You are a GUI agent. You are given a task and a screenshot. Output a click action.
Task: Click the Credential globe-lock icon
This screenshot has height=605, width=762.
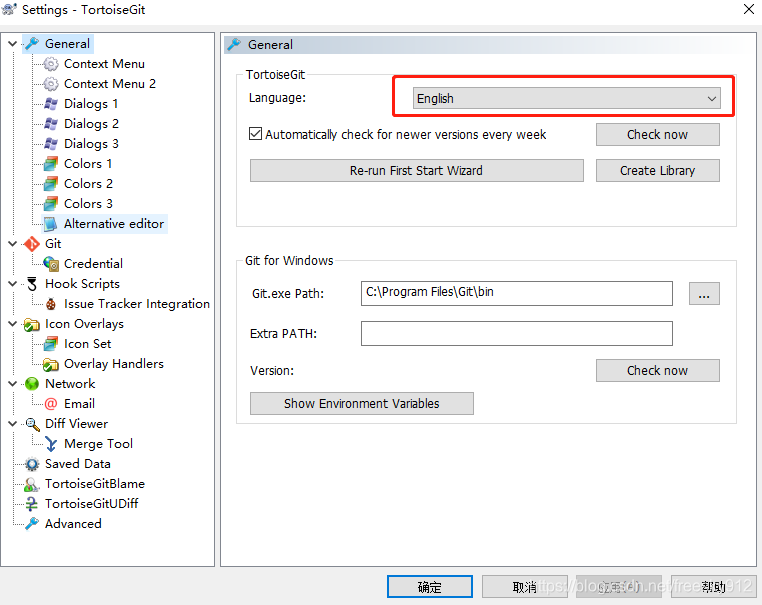51,263
